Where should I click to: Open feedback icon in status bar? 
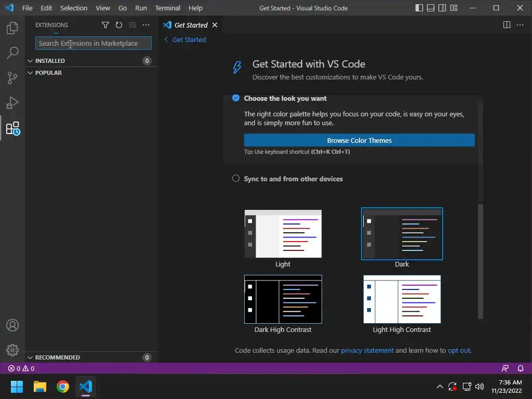click(x=505, y=368)
